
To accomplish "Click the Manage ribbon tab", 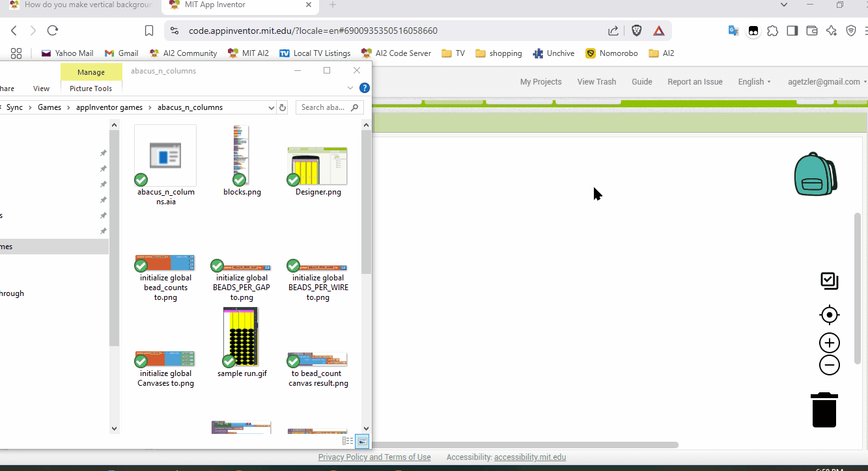I will [x=91, y=72].
